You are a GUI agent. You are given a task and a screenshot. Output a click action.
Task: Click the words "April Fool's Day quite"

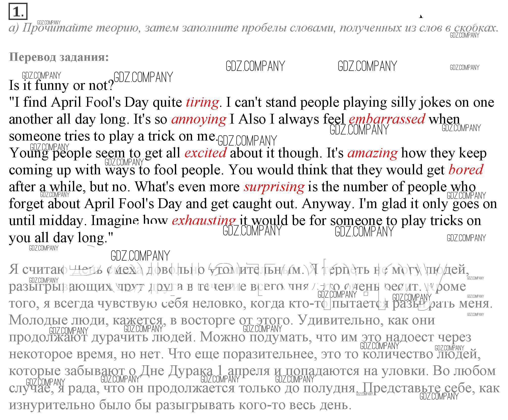pyautogui.click(x=116, y=102)
